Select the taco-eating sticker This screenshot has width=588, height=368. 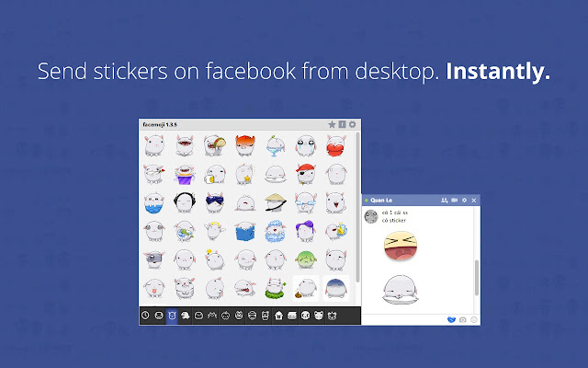[x=215, y=145]
